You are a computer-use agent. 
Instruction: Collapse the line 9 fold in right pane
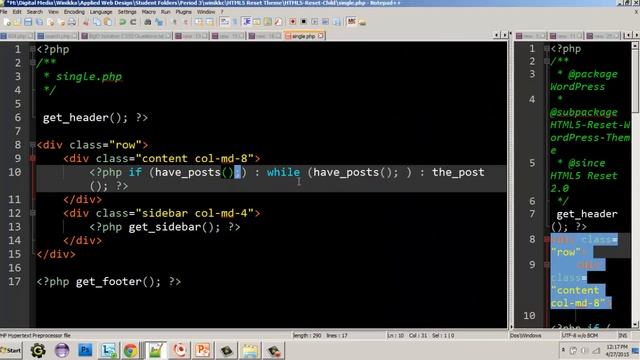tap(547, 264)
